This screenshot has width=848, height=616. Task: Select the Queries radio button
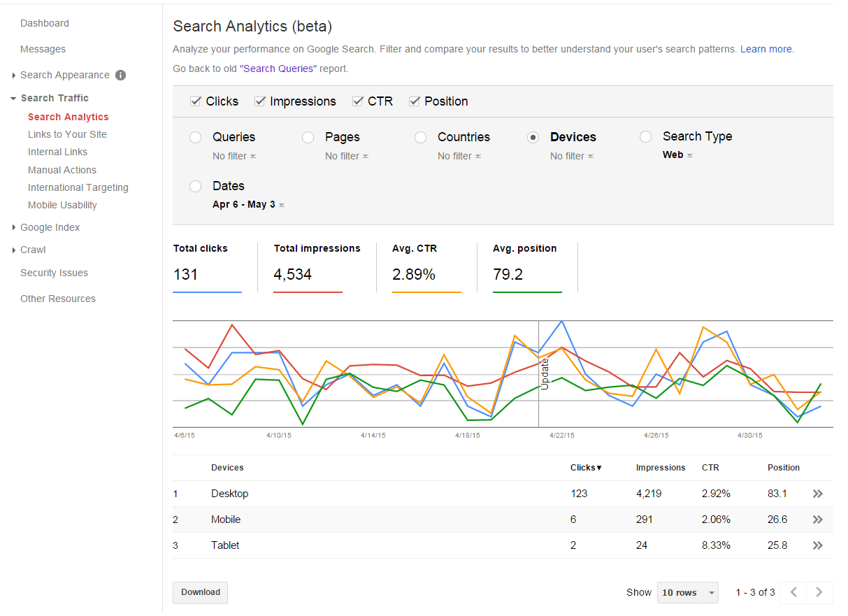[x=196, y=137]
